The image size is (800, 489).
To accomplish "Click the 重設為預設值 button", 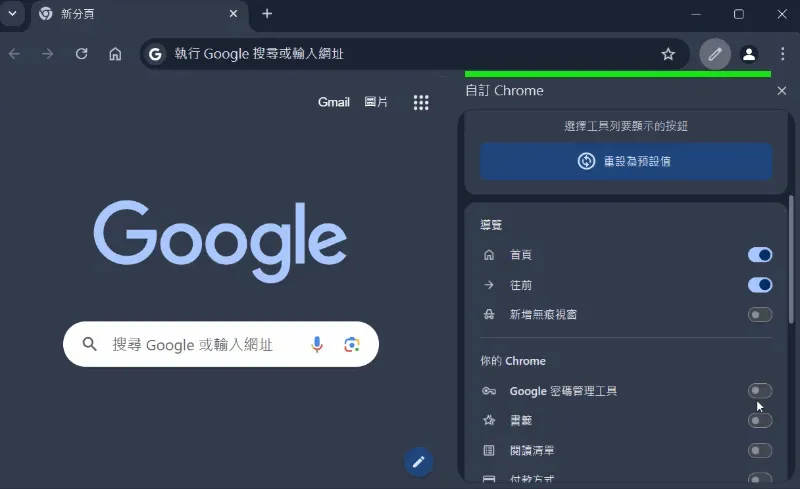I will (x=626, y=161).
